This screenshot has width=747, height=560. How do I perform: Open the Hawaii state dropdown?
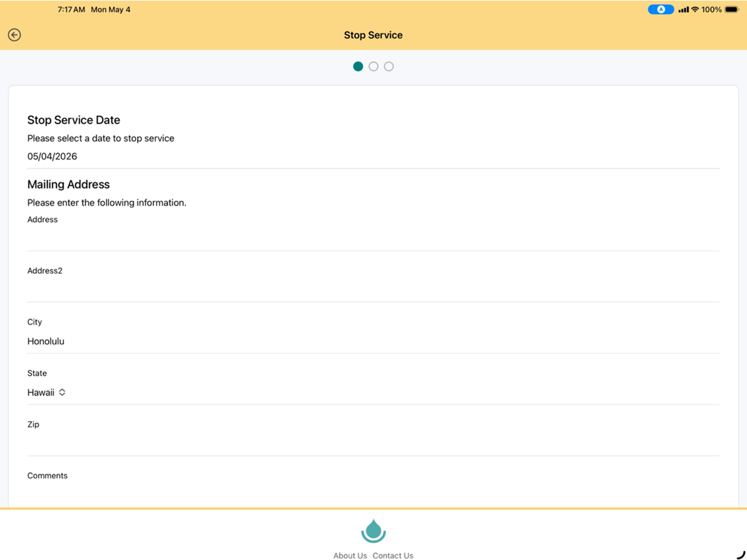[x=47, y=393]
